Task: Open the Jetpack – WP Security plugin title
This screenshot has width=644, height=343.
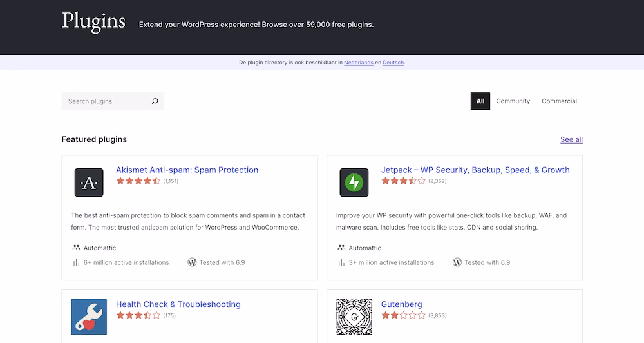Action: pos(475,170)
